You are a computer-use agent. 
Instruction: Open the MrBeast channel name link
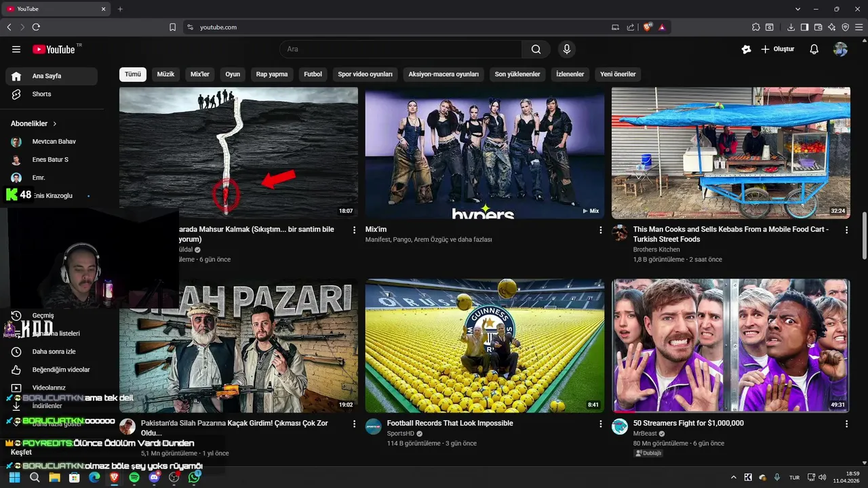(644, 434)
